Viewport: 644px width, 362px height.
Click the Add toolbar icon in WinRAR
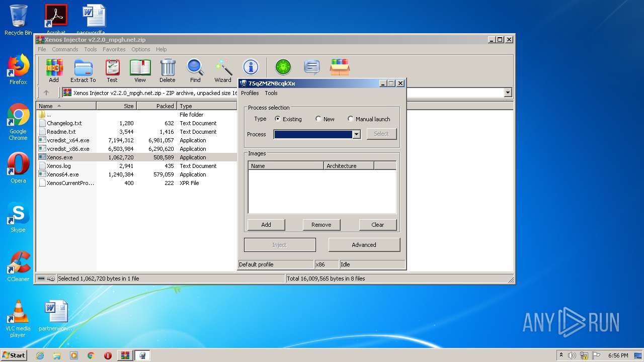click(54, 70)
